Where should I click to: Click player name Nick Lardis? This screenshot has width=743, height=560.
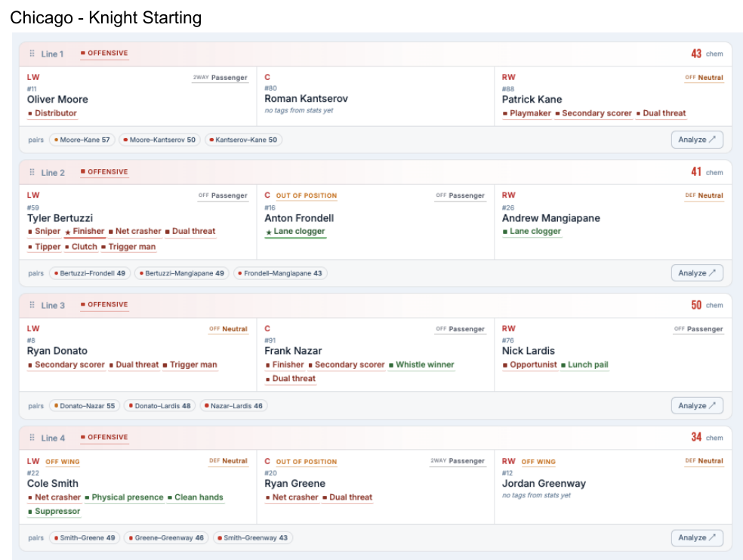528,351
